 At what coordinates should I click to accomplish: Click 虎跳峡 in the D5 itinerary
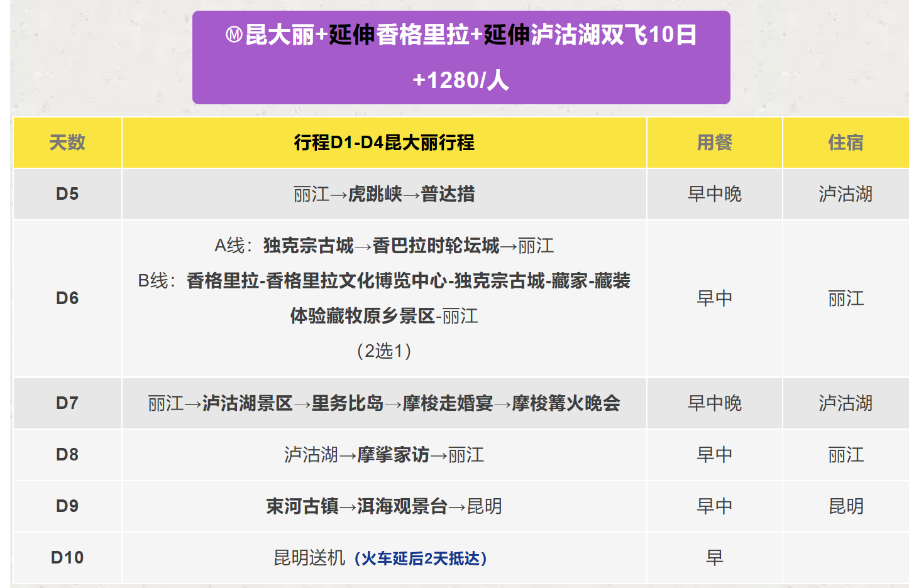[375, 194]
